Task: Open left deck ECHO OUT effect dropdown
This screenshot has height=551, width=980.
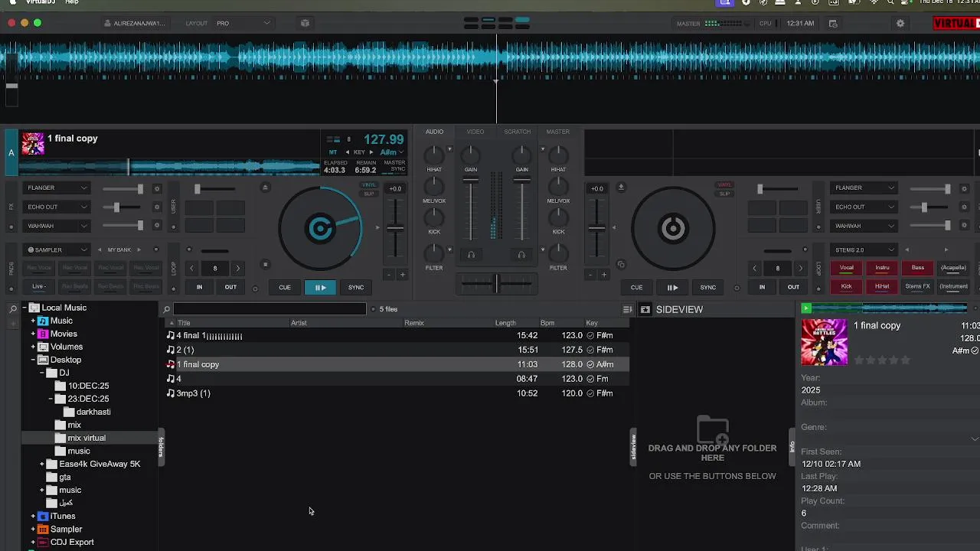Action: 57,207
